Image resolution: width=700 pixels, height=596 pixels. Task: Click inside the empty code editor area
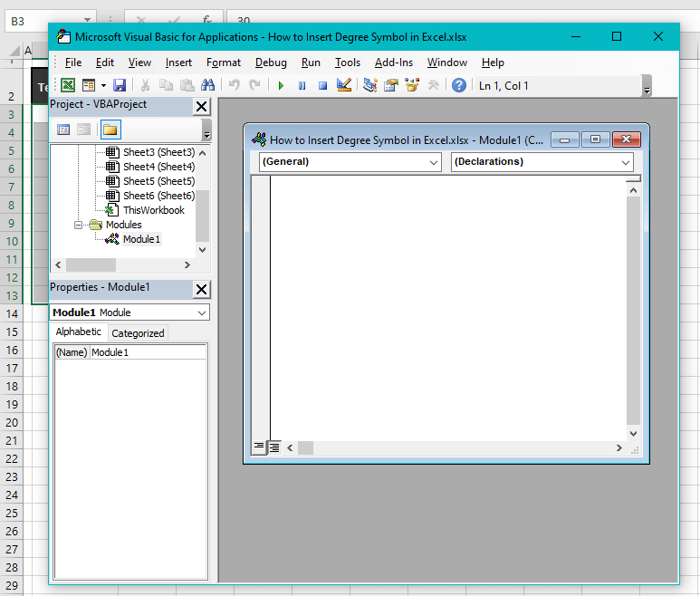pos(447,308)
